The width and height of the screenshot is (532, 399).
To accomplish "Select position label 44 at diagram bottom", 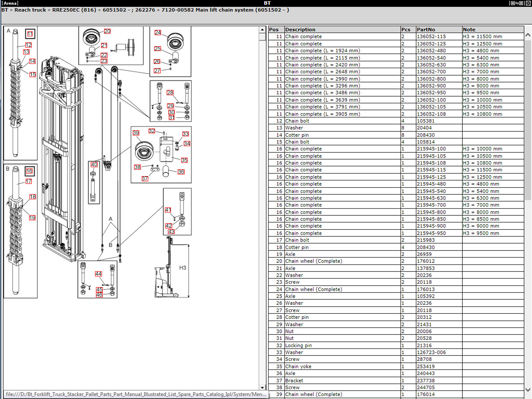I will [98, 274].
